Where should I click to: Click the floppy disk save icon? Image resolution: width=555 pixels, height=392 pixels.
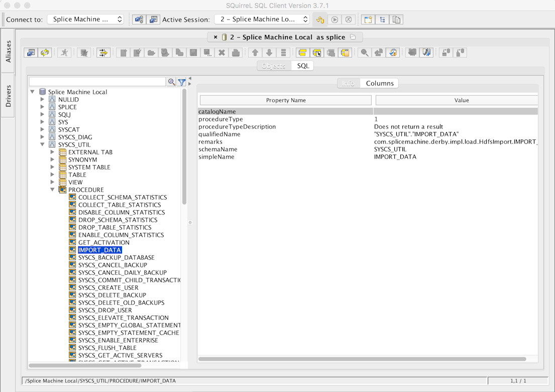(x=193, y=53)
